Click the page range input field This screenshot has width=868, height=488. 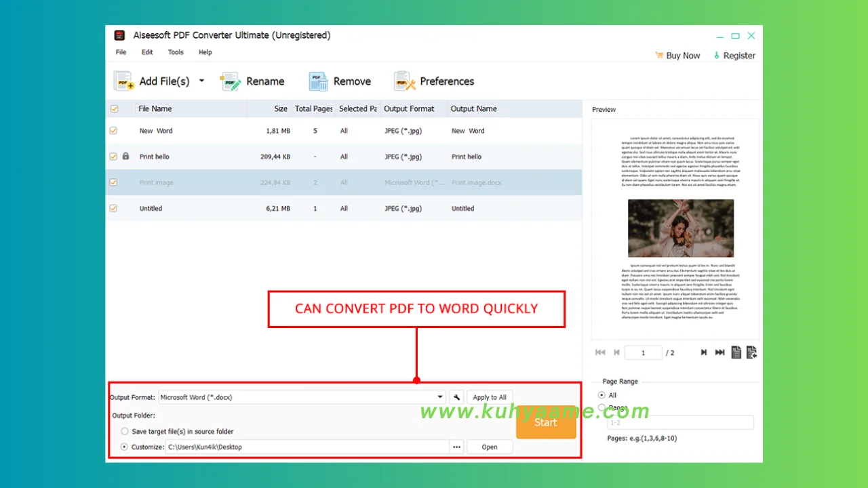(680, 422)
